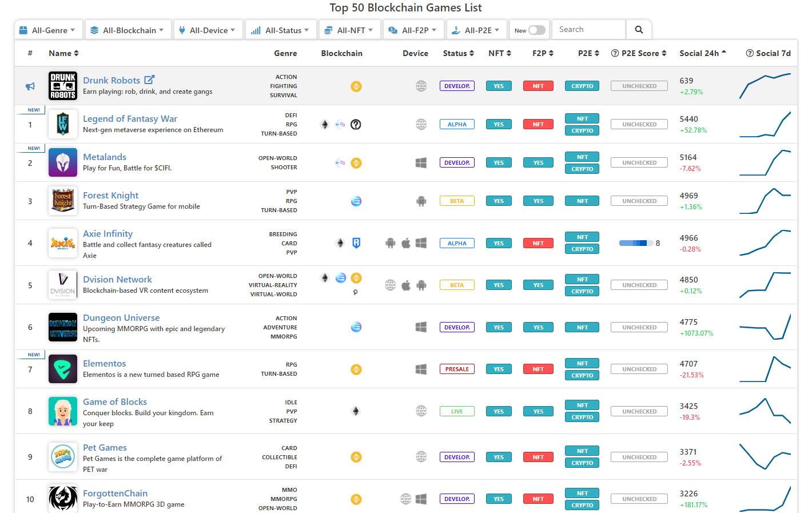812x513 pixels.
Task: Open external link icon beside Drunk Robots
Action: 149,80
